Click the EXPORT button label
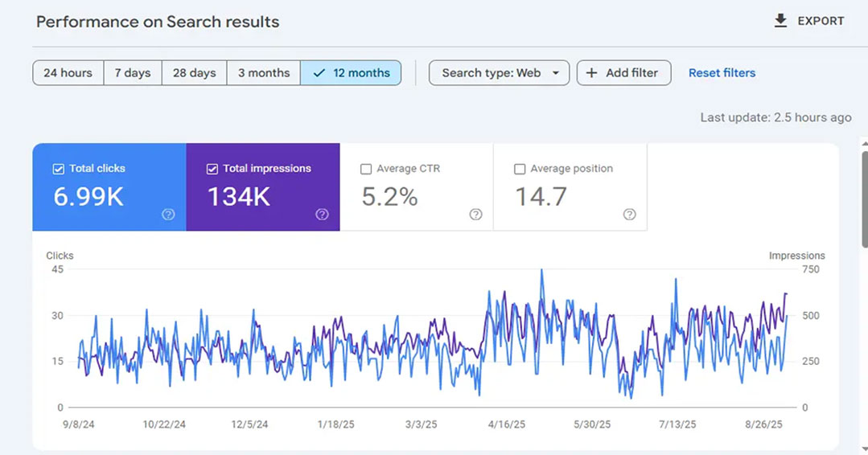 (821, 21)
